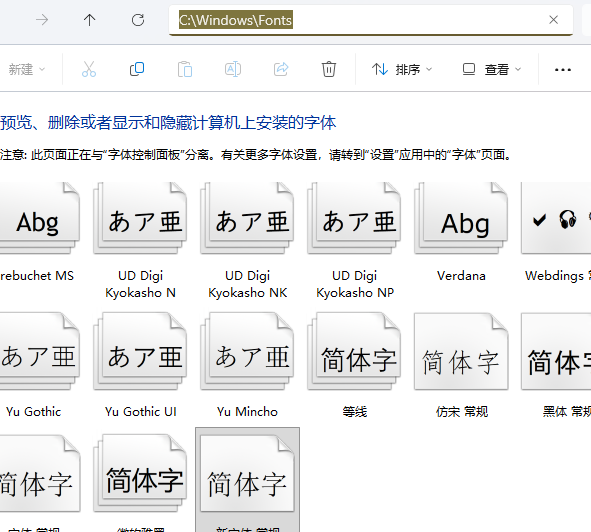Image resolution: width=591 pixels, height=532 pixels.
Task: Select the UD Digi Kyokasho N font
Action: tap(140, 219)
